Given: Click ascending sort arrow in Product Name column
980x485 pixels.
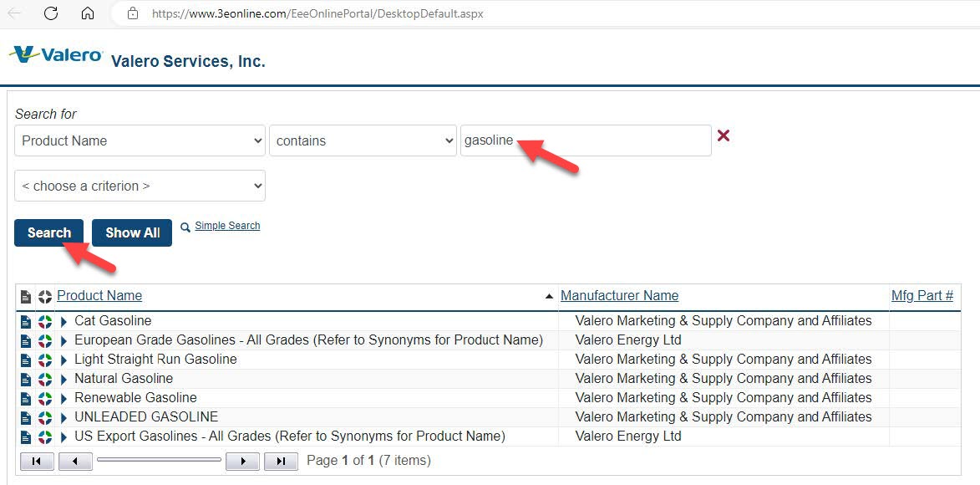Looking at the screenshot, I should coord(550,297).
